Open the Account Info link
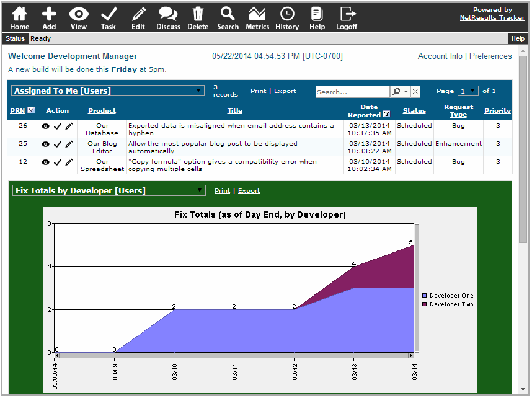532x398 pixels. click(x=440, y=56)
